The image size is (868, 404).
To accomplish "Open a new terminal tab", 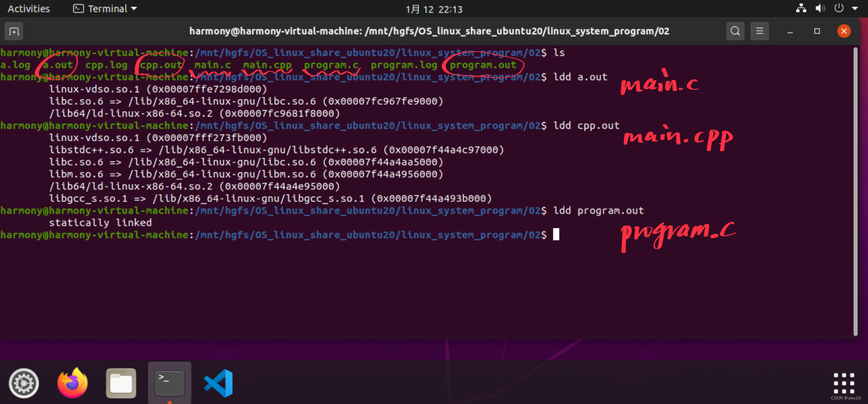I will pyautogui.click(x=14, y=31).
